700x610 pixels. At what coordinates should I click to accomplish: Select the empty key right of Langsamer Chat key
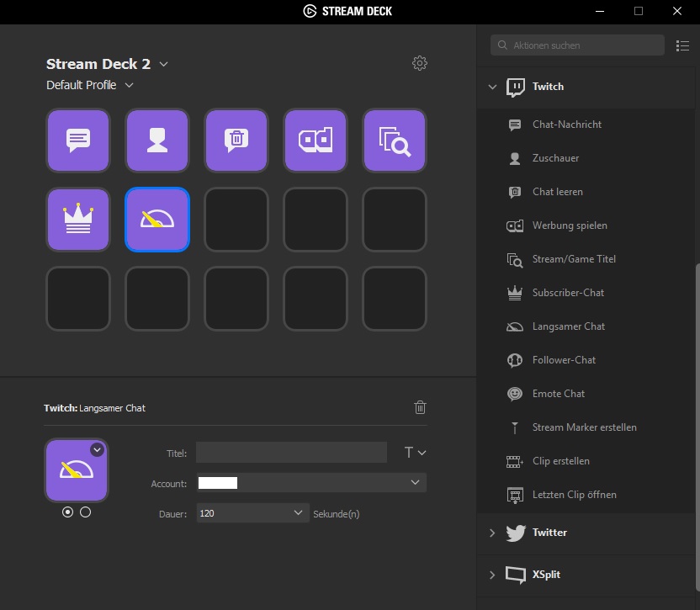tap(236, 220)
